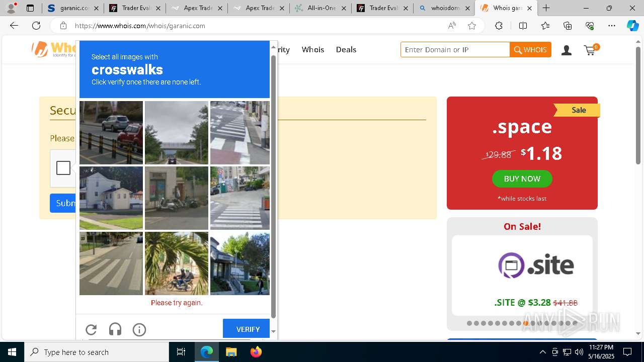Viewport: 644px width, 362px height.
Task: Open Task View on taskbar
Action: pos(181,352)
